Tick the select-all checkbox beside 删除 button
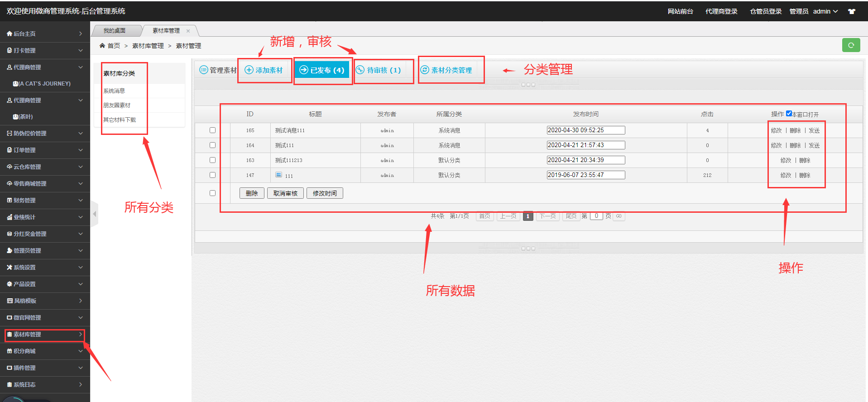Viewport: 868px width, 402px height. (212, 193)
